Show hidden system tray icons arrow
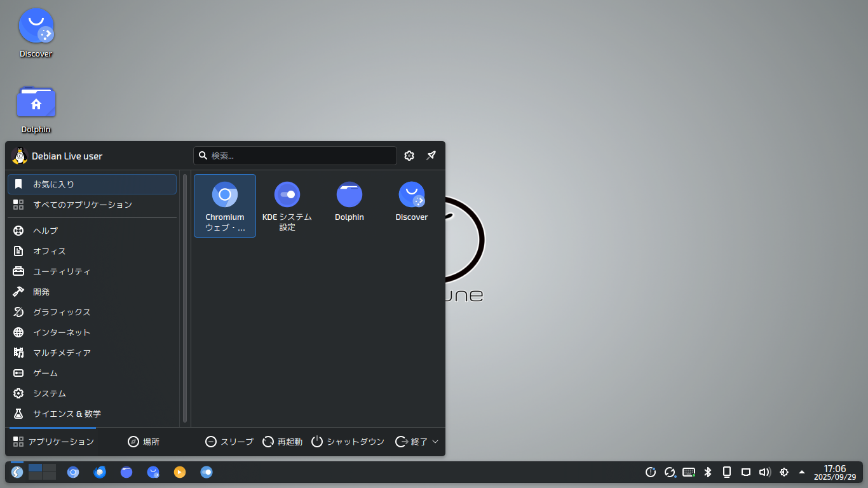The height and width of the screenshot is (488, 868). [x=802, y=472]
